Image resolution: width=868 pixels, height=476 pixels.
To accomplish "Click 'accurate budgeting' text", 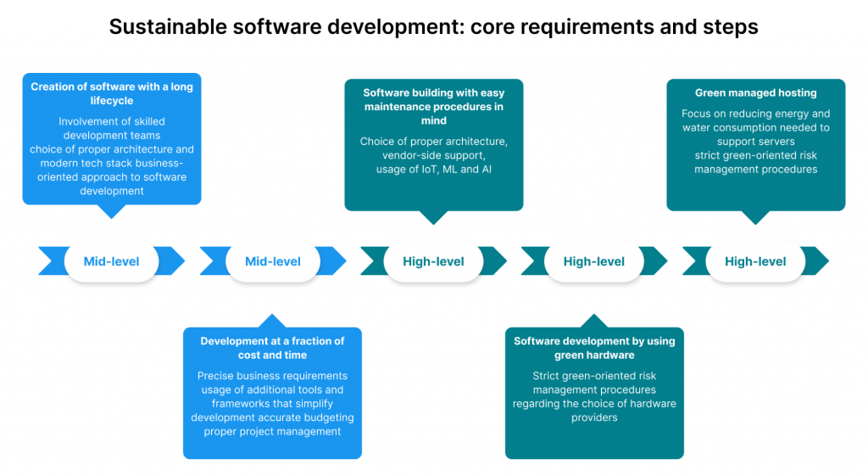I will click(x=305, y=417).
